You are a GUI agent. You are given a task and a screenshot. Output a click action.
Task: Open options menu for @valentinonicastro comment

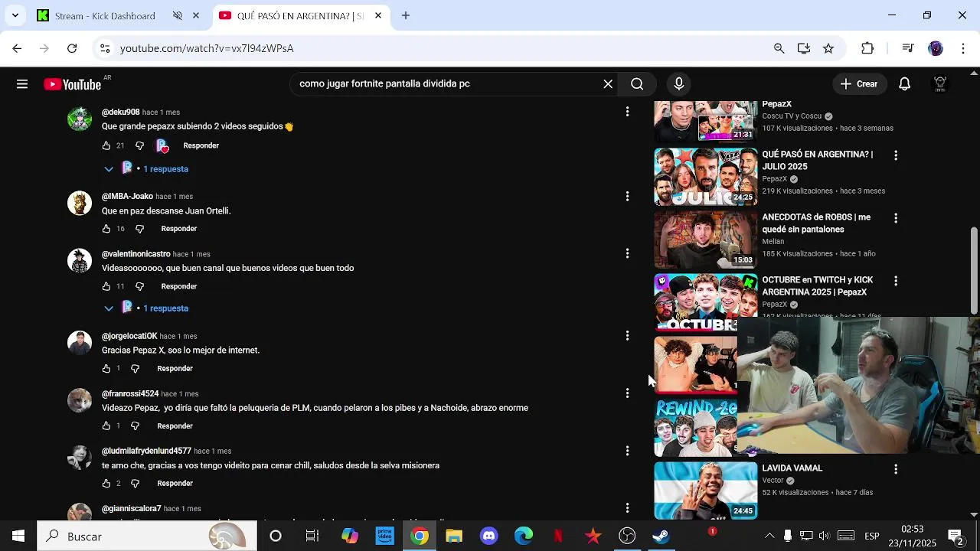point(627,253)
